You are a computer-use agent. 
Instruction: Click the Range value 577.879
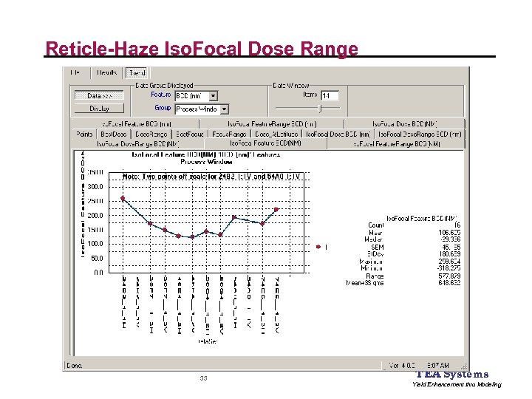click(449, 276)
